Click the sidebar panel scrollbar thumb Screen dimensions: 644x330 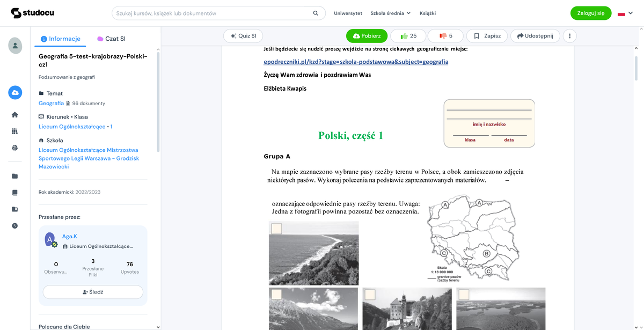pyautogui.click(x=158, y=102)
